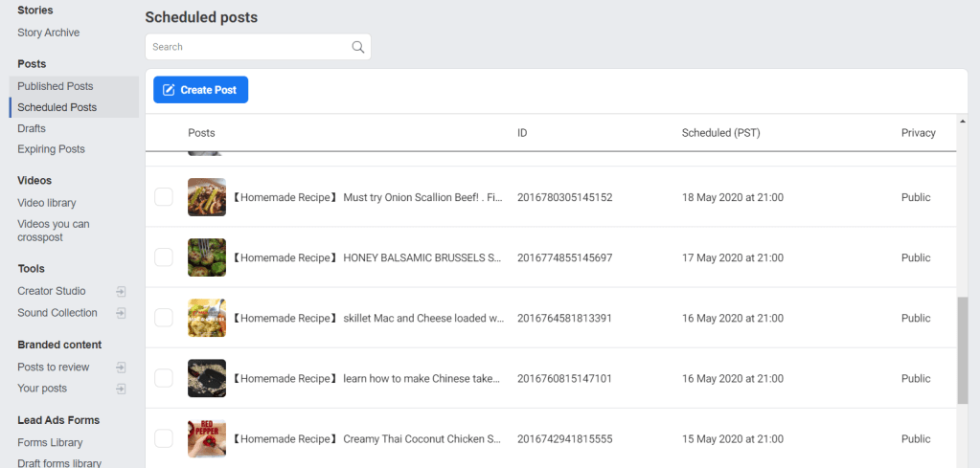The height and width of the screenshot is (468, 980).
Task: Click the search magnifier icon
Action: tap(358, 47)
